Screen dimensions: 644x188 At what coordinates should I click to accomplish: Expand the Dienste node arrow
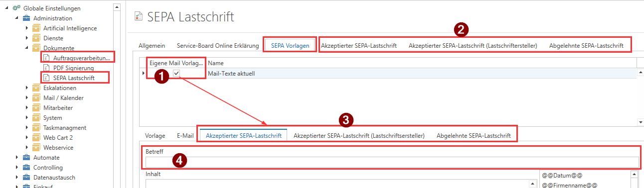[x=27, y=38]
